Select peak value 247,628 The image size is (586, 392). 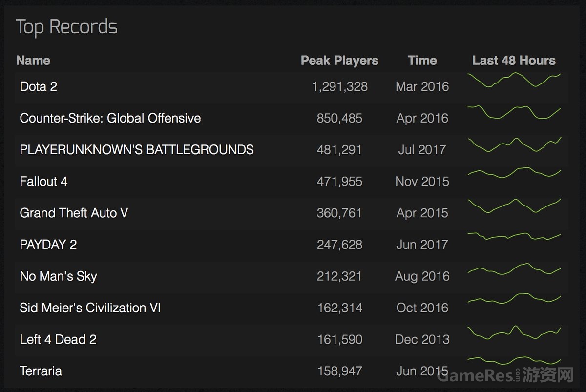tap(340, 245)
